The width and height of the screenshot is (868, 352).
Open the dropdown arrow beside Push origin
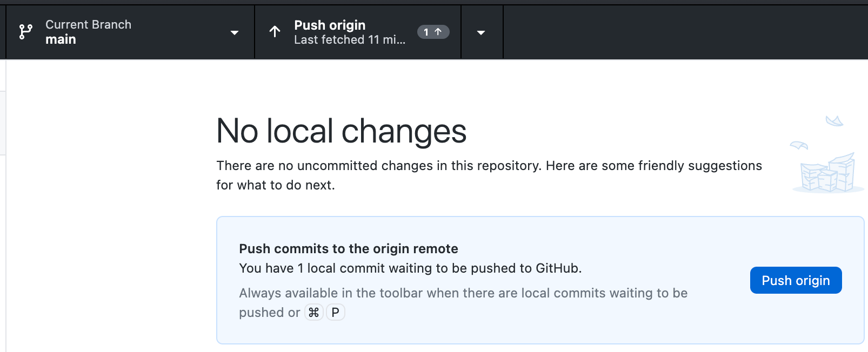tap(481, 33)
